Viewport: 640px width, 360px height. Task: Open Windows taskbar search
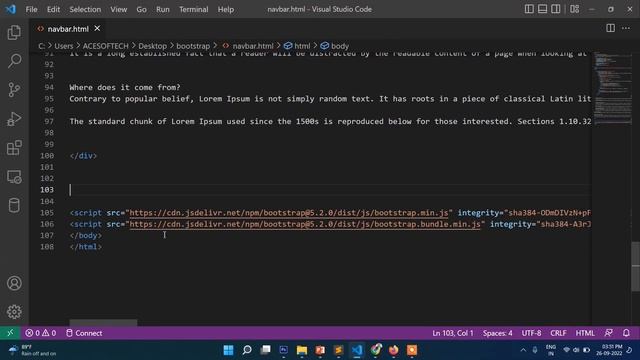(x=247, y=350)
